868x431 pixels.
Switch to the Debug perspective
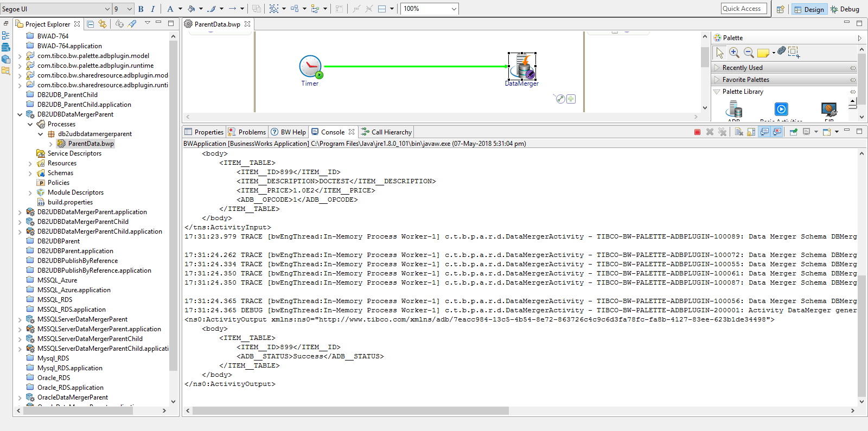click(845, 9)
